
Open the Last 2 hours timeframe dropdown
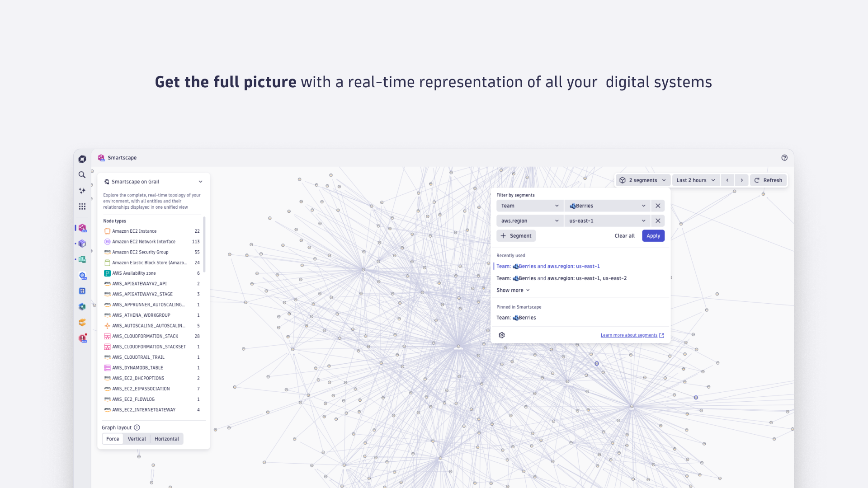(x=695, y=180)
